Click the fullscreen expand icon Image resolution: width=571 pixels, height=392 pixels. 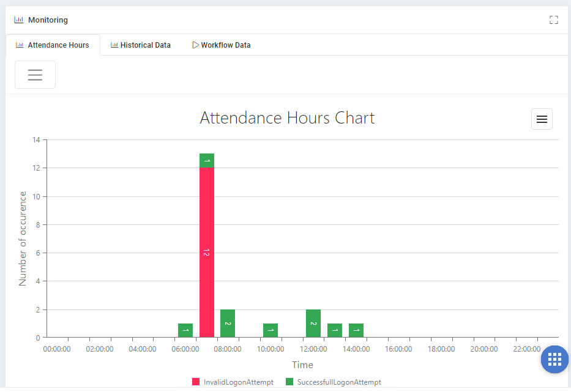point(553,20)
